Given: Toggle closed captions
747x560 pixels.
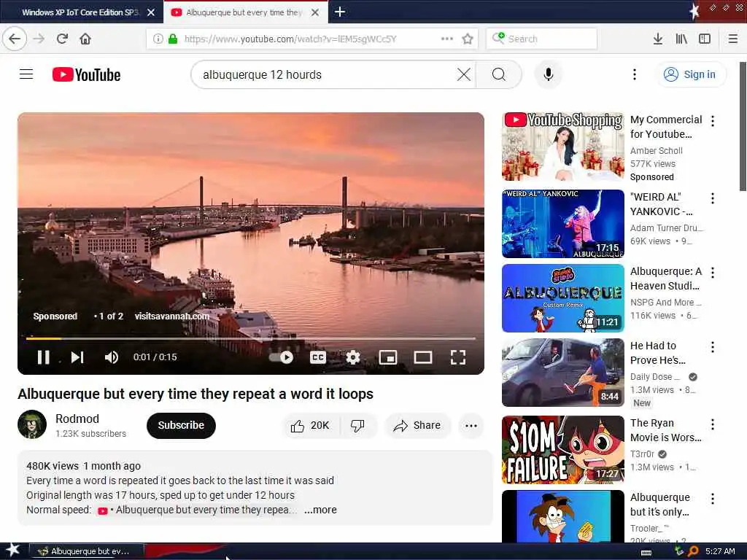Looking at the screenshot, I should pyautogui.click(x=318, y=357).
